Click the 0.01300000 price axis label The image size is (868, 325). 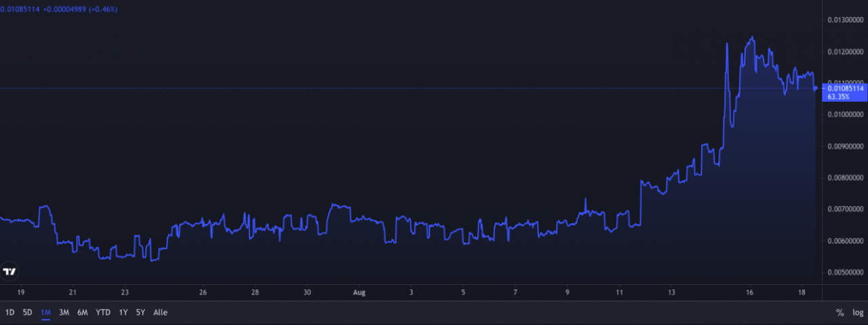[x=846, y=20]
